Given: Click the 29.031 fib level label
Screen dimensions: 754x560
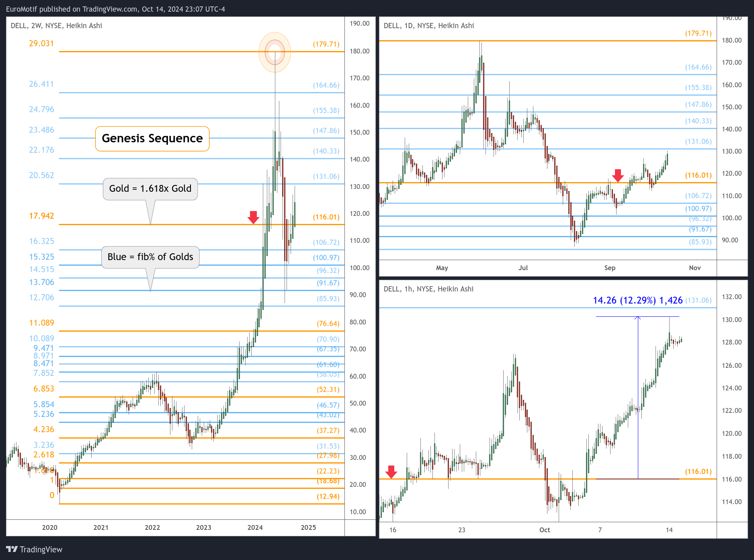Looking at the screenshot, I should pos(41,43).
